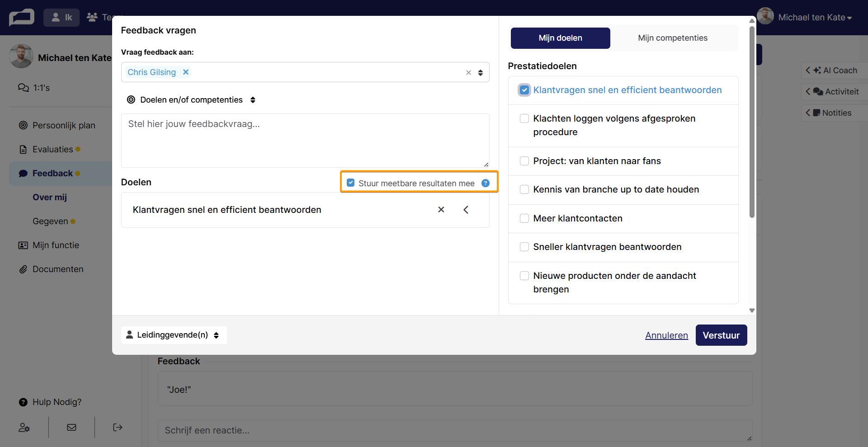Open Documenten in the sidebar

click(x=51, y=269)
